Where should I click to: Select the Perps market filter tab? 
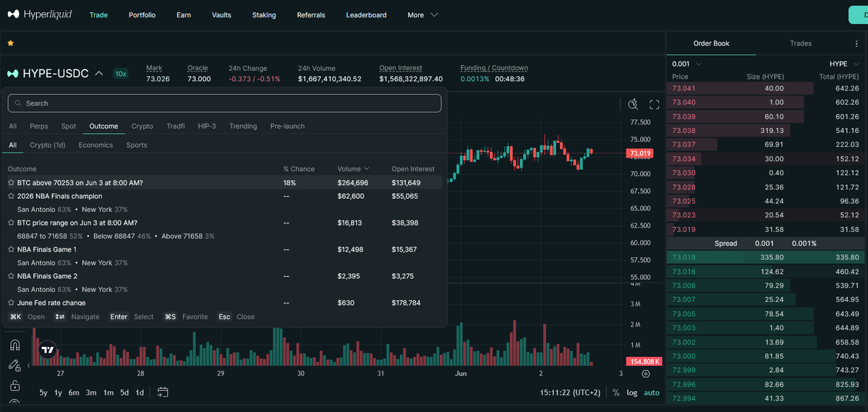click(x=39, y=126)
